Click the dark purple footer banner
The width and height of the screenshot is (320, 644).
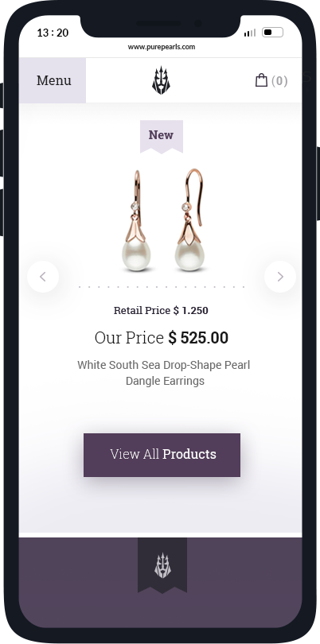tap(161, 583)
